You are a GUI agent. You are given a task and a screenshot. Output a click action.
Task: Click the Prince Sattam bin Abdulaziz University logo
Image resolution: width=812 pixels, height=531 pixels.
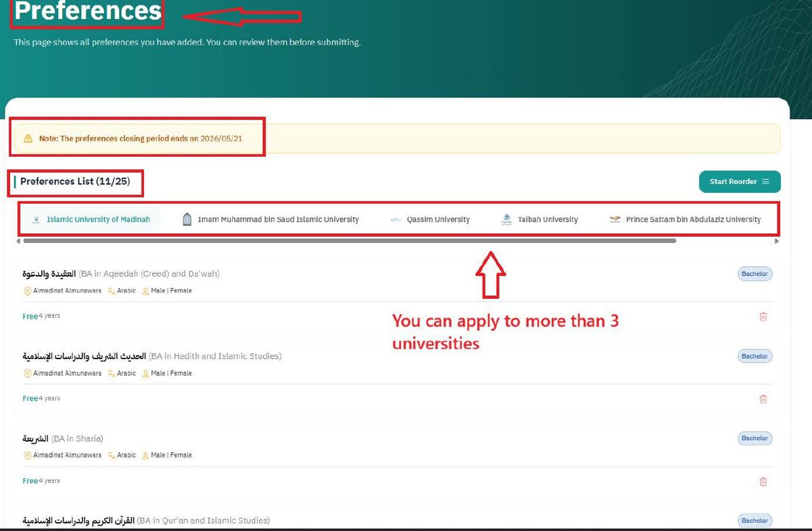click(615, 219)
